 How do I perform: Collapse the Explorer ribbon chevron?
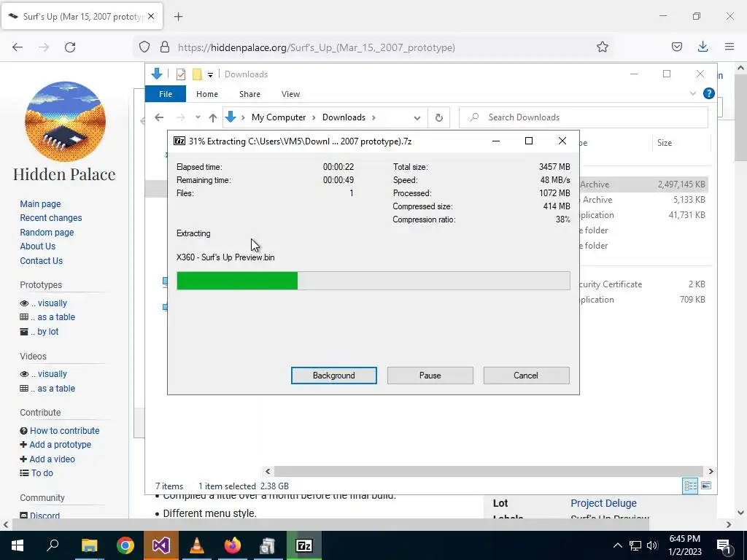tap(693, 94)
